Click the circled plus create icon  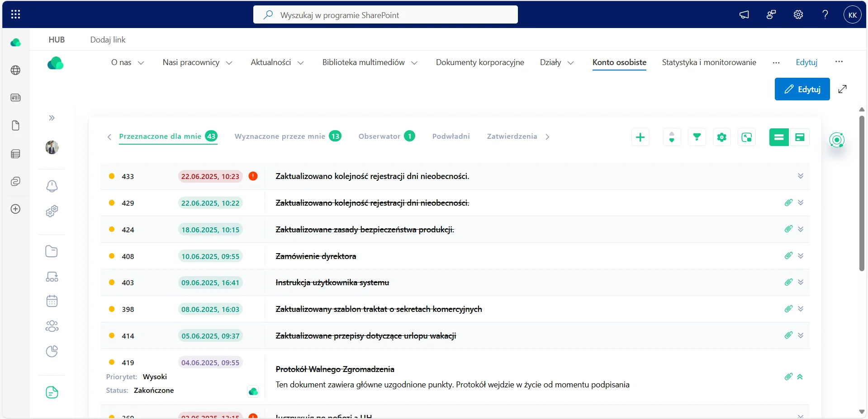coord(15,209)
